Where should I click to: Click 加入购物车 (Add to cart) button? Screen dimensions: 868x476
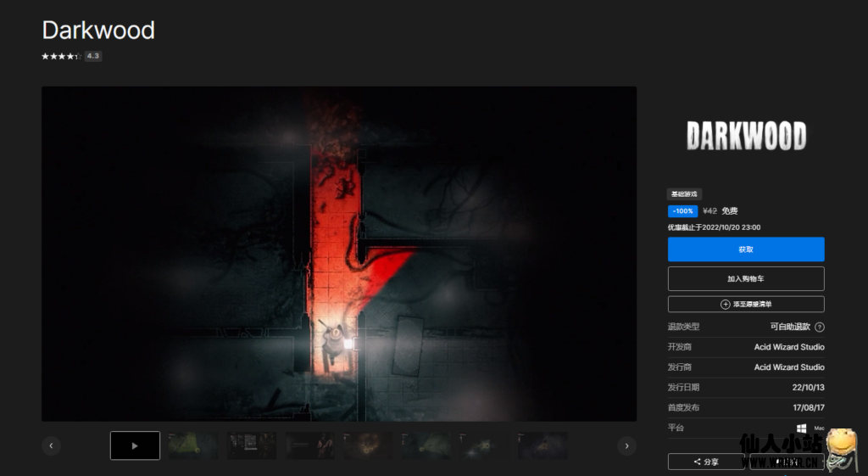click(746, 278)
